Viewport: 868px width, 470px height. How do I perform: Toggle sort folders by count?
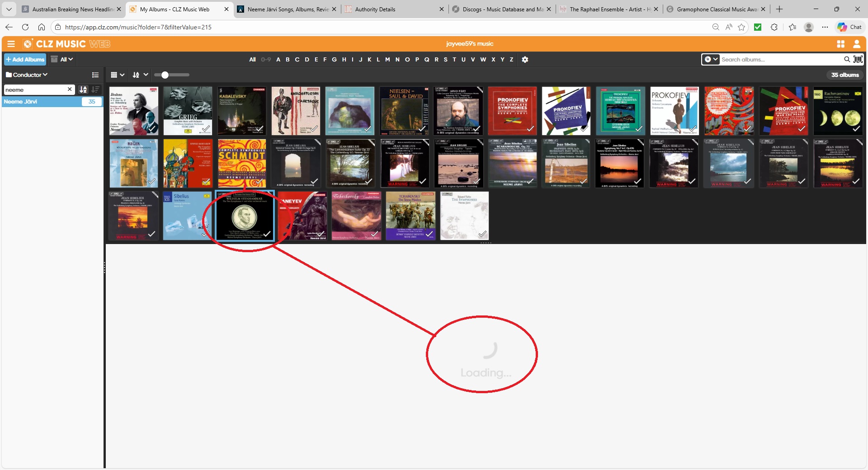(x=95, y=89)
